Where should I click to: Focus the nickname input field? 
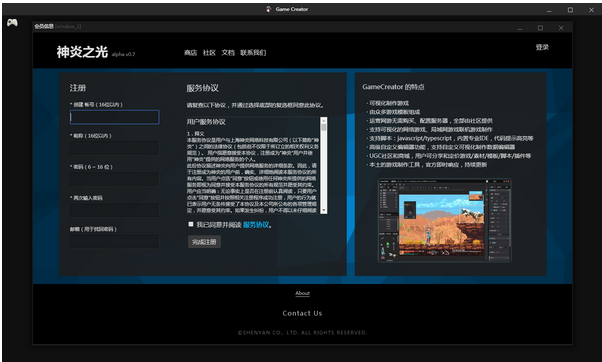pyautogui.click(x=114, y=148)
